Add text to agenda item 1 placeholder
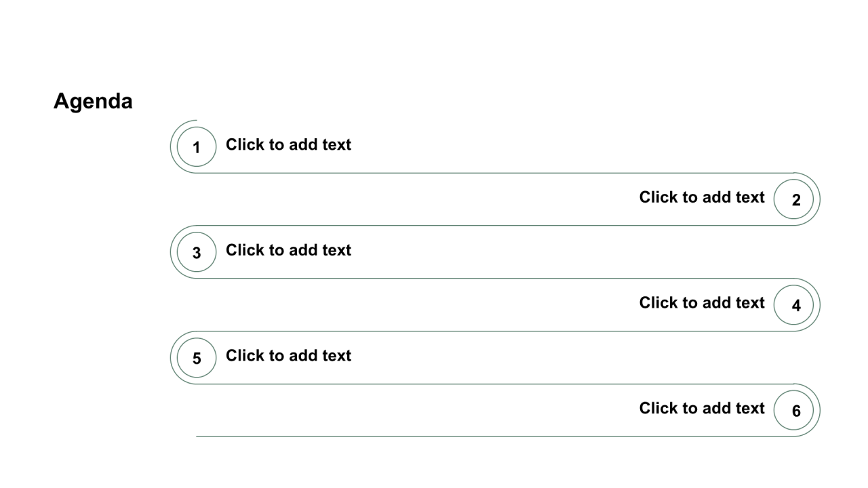The width and height of the screenshot is (868, 488). pos(288,144)
